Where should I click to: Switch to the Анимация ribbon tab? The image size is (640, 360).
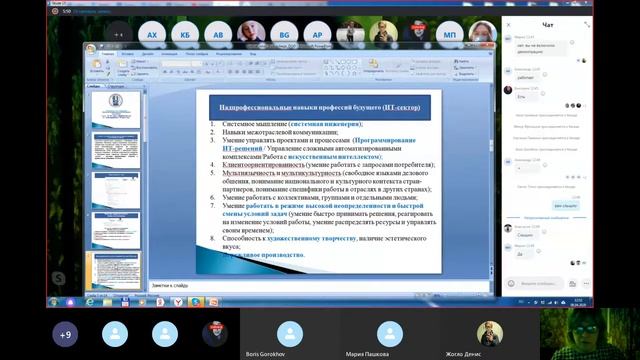[169, 54]
